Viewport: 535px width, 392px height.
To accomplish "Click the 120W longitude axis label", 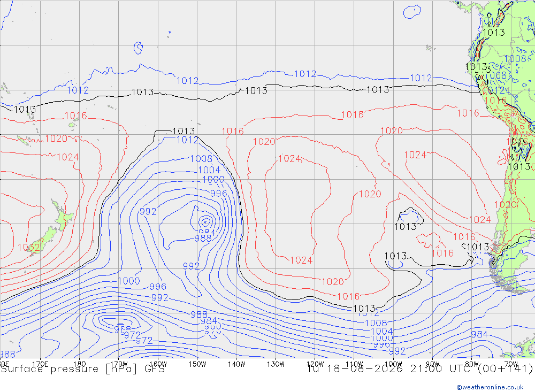I will [x=315, y=364].
